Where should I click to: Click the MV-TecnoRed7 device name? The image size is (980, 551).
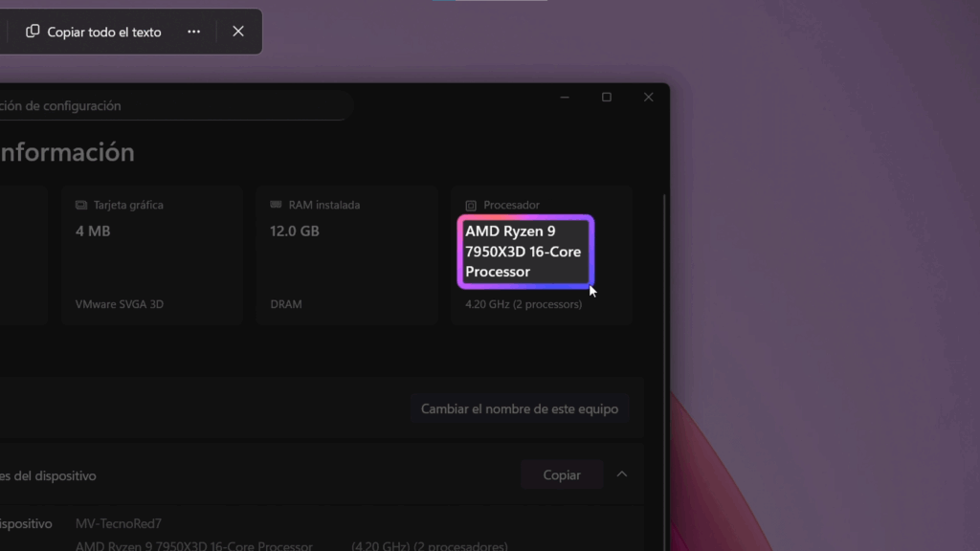click(x=118, y=523)
